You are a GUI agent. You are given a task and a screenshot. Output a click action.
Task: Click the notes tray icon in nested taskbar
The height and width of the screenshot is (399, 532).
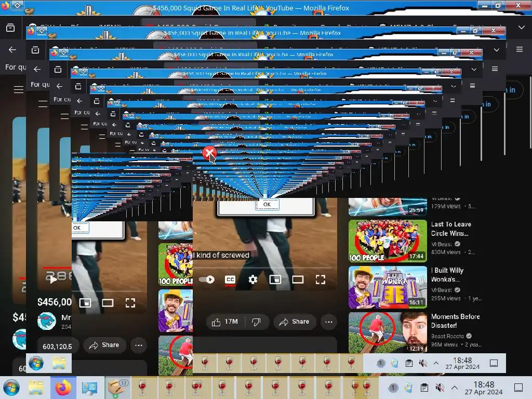pos(409,363)
